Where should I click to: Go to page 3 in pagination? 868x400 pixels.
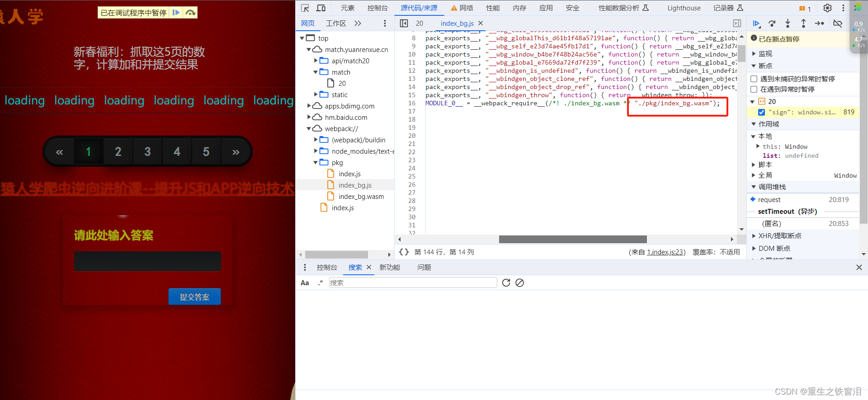coord(147,152)
